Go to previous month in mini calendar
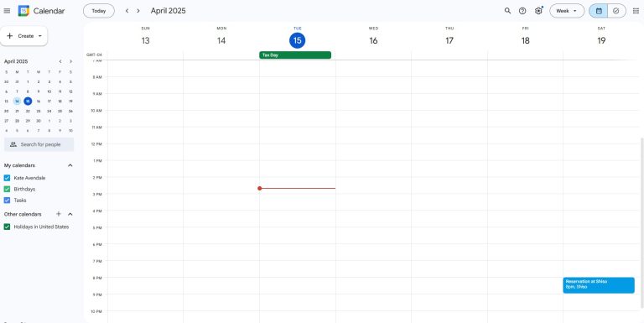 click(60, 61)
